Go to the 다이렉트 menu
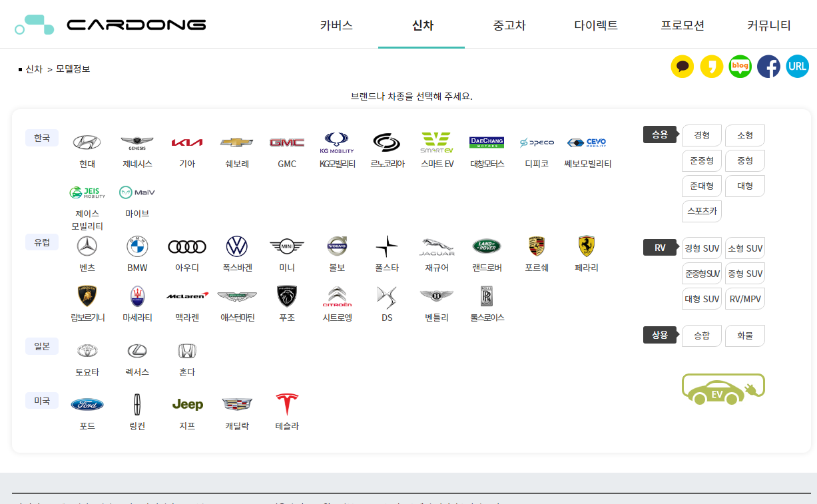 tap(596, 25)
